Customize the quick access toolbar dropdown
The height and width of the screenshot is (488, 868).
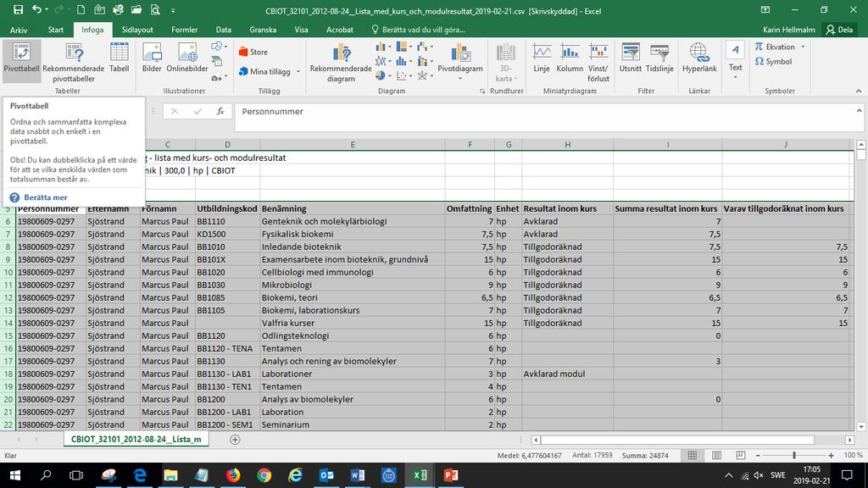173,10
